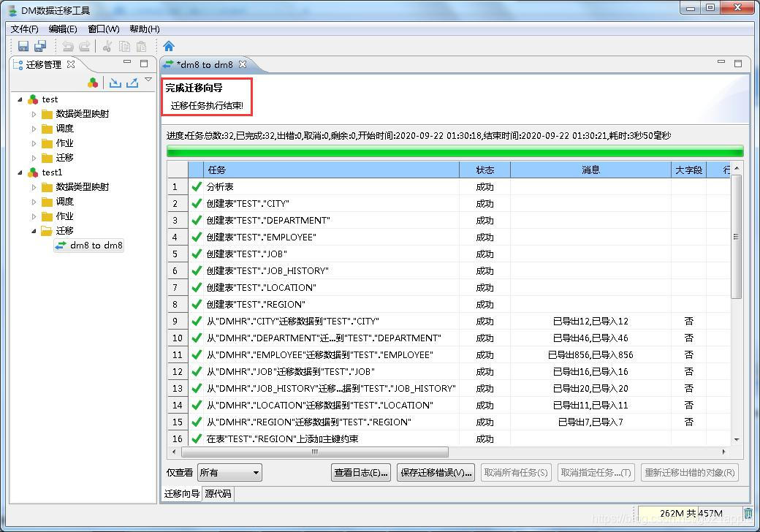760x532 pixels.
Task: Click the Save toolbar icon
Action: pos(23,46)
